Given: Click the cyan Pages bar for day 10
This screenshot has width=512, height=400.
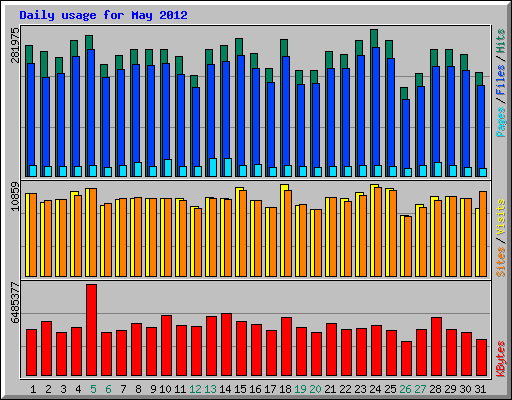Looking at the screenshot, I should coord(168,168).
